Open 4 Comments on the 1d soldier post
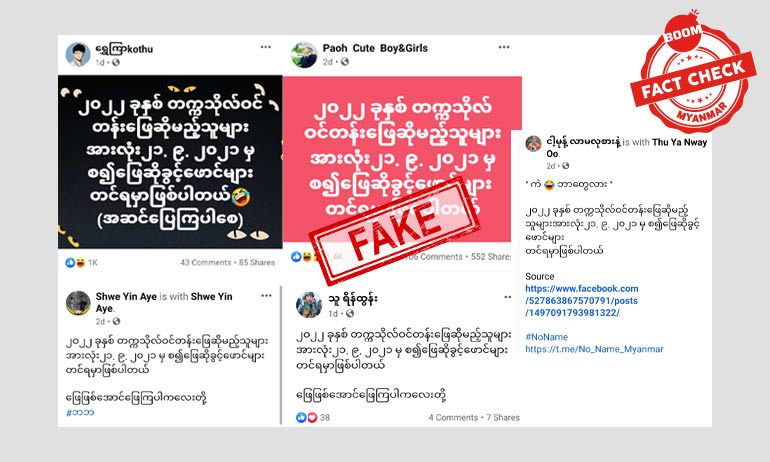Screen dimensions: 770x462 pyautogui.click(x=453, y=418)
